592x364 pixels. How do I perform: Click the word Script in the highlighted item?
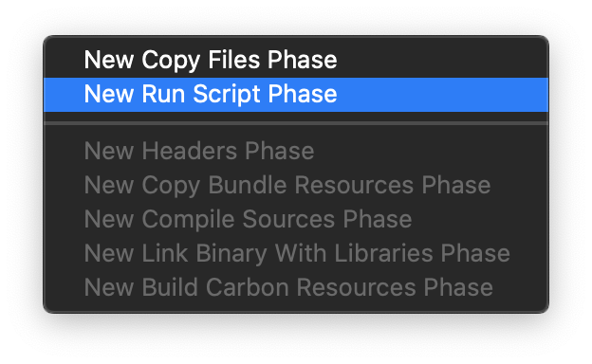coord(227,95)
